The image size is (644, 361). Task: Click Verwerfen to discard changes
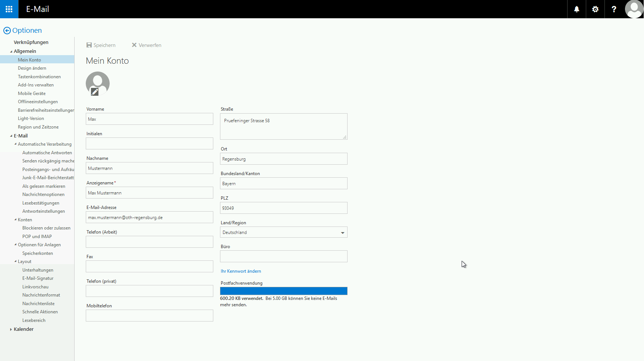click(x=146, y=45)
